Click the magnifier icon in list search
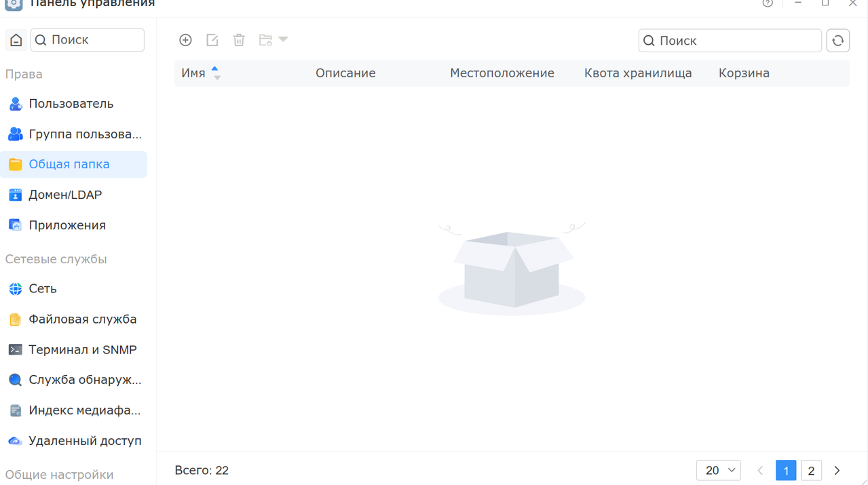868x485 pixels. [x=649, y=41]
